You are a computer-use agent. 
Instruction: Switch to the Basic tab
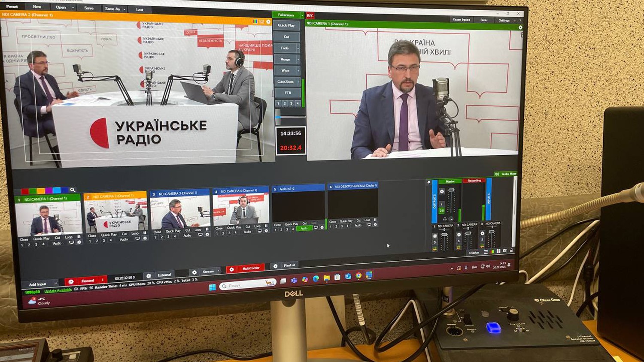coord(484,20)
